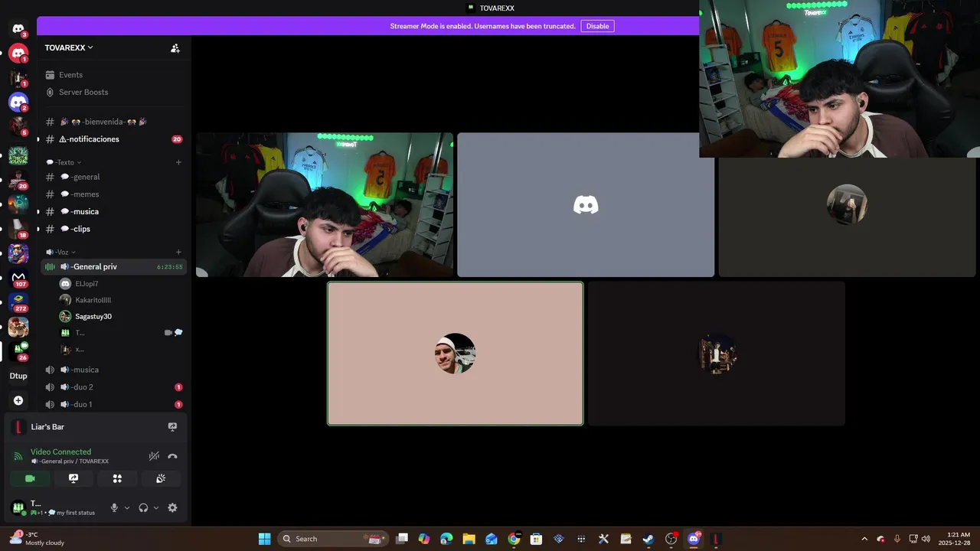980x551 pixels.
Task: Disable Streamer Mode from the banner
Action: point(597,26)
